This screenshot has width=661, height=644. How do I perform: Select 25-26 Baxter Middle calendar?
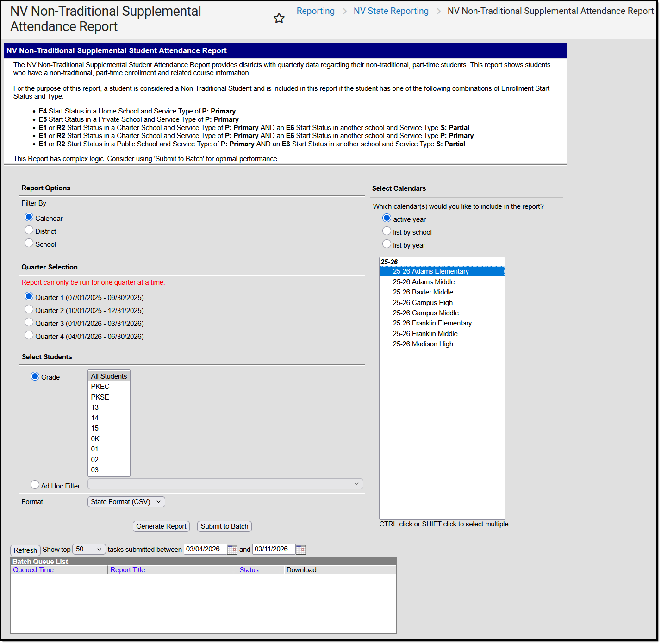[x=442, y=292]
